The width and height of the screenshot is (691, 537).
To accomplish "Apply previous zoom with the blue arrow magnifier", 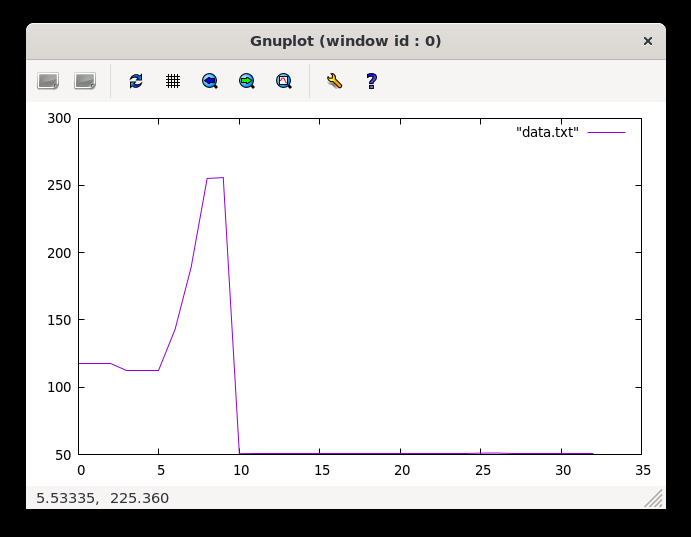I will (210, 81).
